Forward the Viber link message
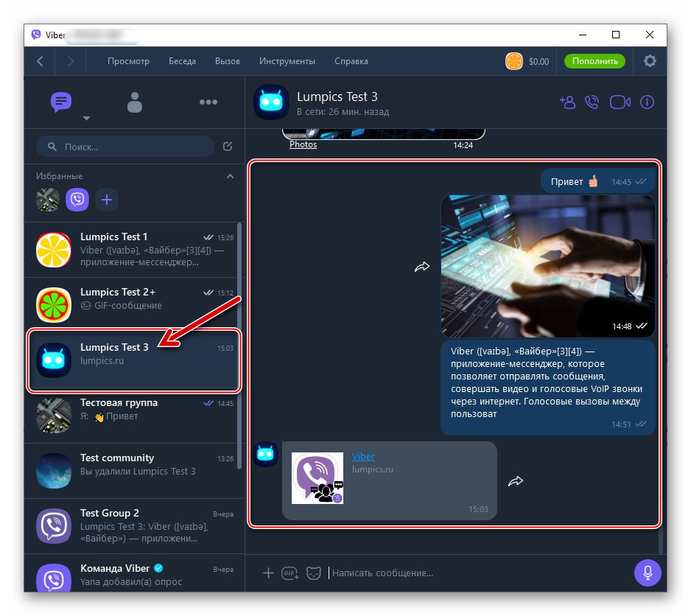Screen dimensions: 691x616 tap(515, 480)
